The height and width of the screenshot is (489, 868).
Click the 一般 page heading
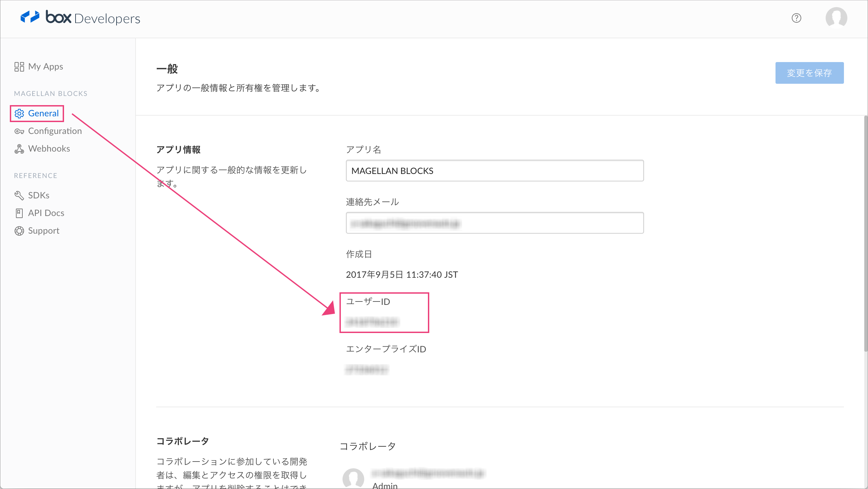(x=167, y=69)
